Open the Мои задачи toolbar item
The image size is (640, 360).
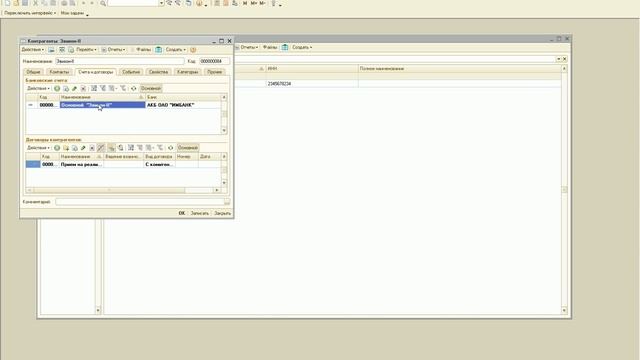tap(73, 13)
